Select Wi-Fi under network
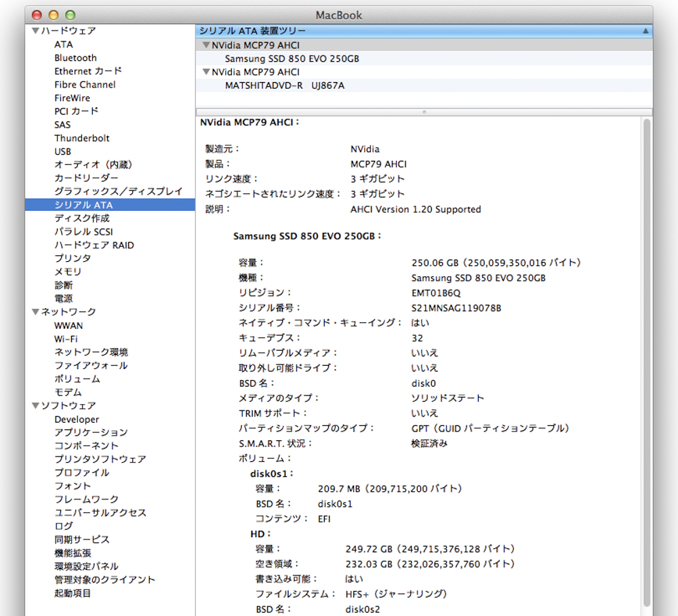Screen dimensions: 678x616 (x=66, y=339)
